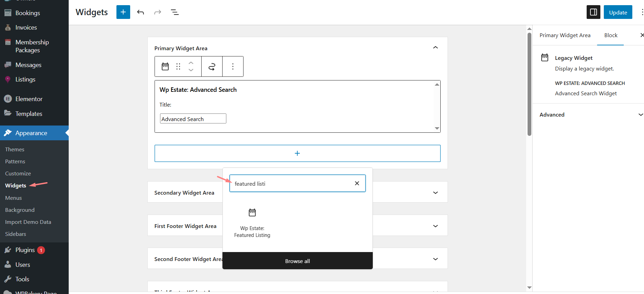The image size is (644, 294).
Task: Click the legacy widget calendar block icon
Action: (x=165, y=66)
